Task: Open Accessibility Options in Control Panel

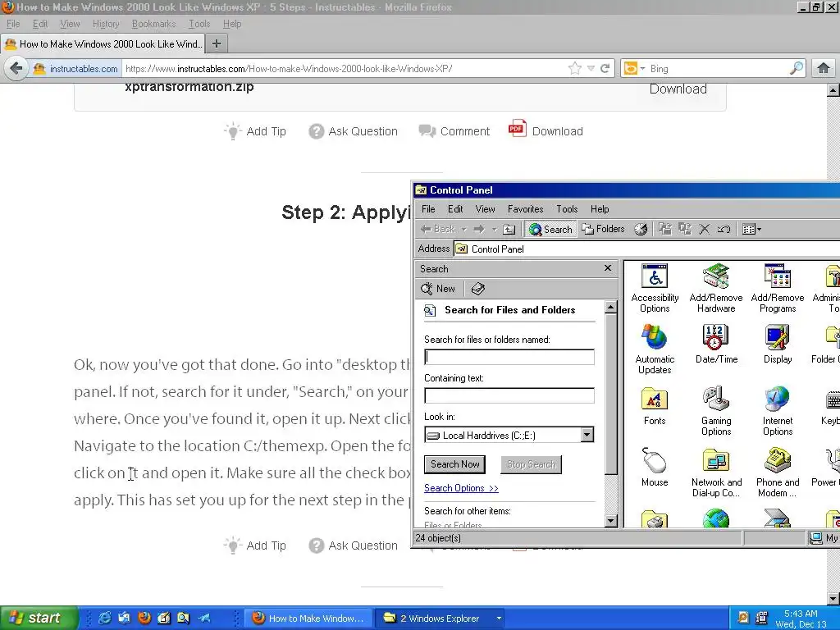Action: [x=655, y=288]
